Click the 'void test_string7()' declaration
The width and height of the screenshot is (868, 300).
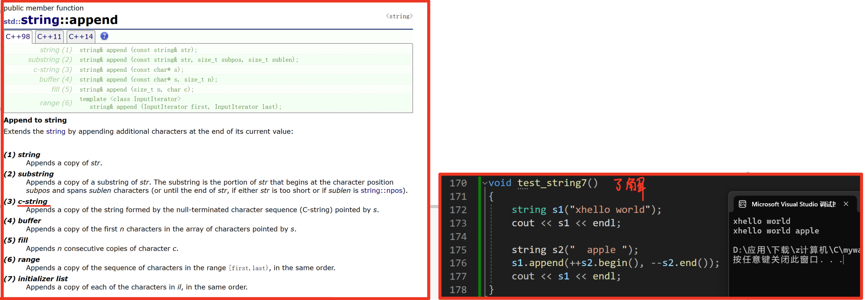[543, 183]
